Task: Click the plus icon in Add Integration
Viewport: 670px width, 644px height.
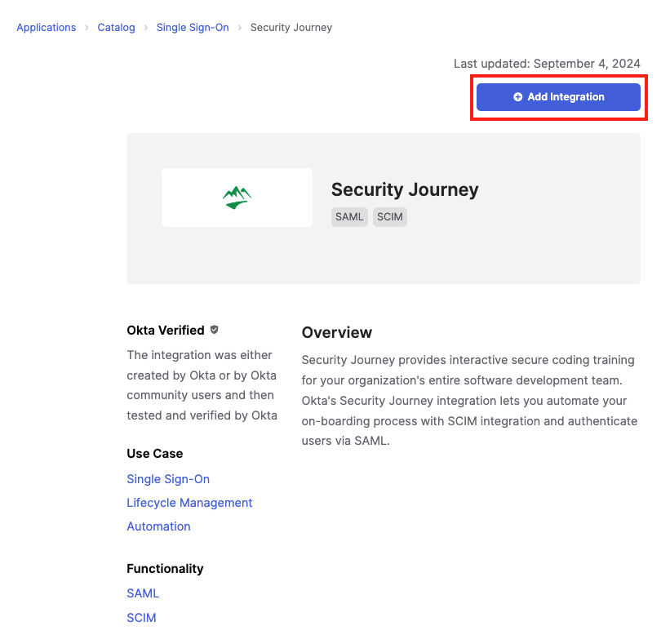Action: point(517,97)
